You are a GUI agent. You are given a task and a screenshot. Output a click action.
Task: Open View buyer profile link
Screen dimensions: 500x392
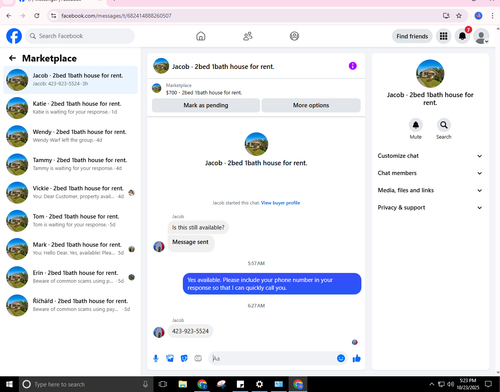tap(280, 203)
